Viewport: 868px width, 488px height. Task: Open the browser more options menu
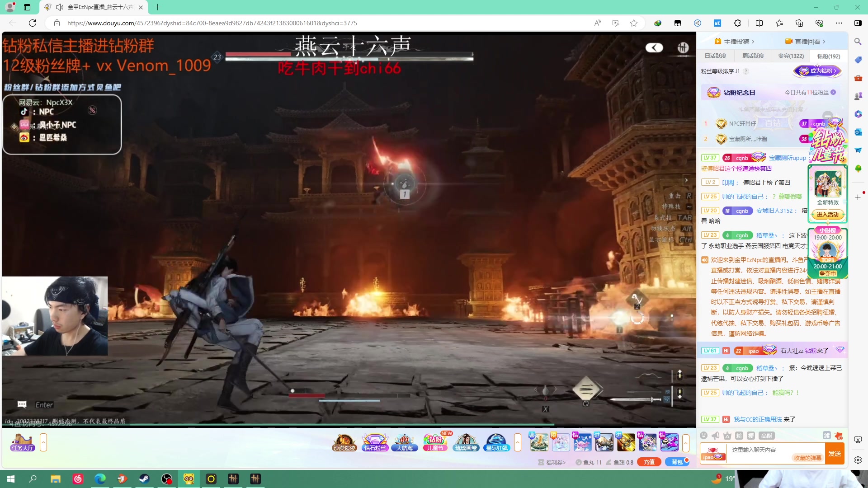[839, 23]
